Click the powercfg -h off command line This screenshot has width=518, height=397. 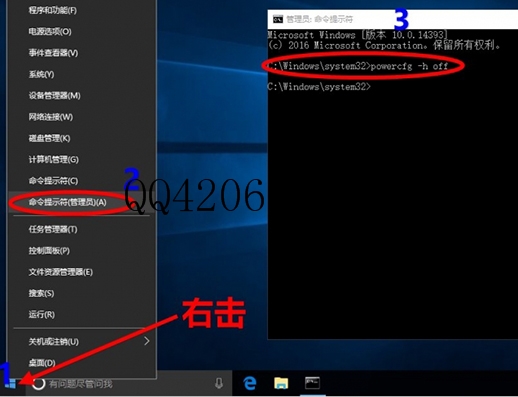pyautogui.click(x=358, y=66)
